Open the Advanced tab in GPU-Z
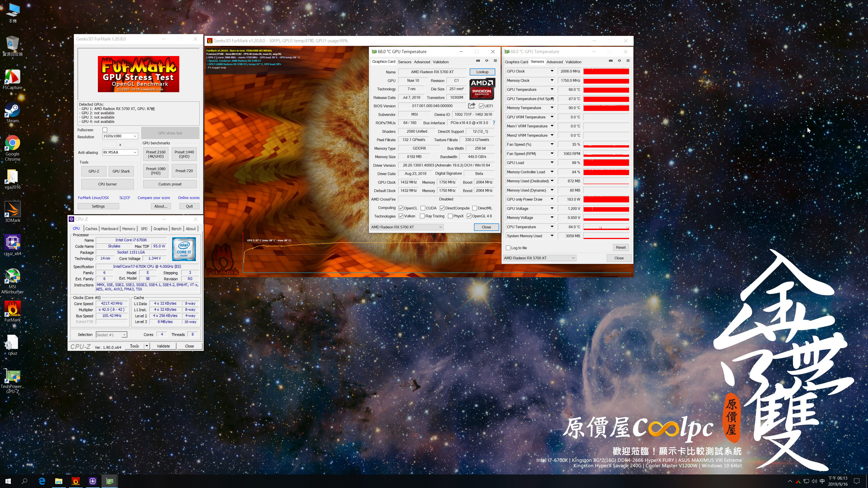The width and height of the screenshot is (868, 488). pyautogui.click(x=422, y=62)
